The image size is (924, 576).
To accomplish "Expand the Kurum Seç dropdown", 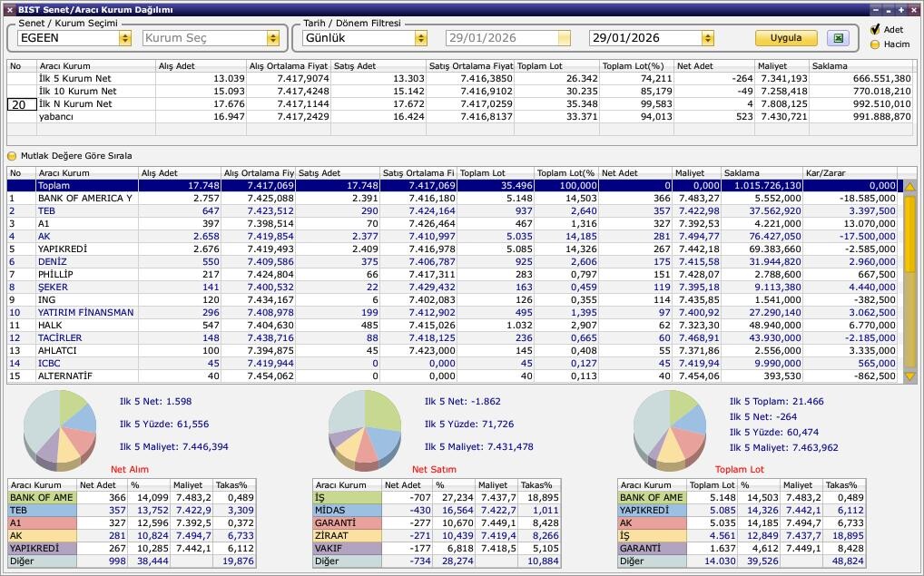I will tap(272, 38).
